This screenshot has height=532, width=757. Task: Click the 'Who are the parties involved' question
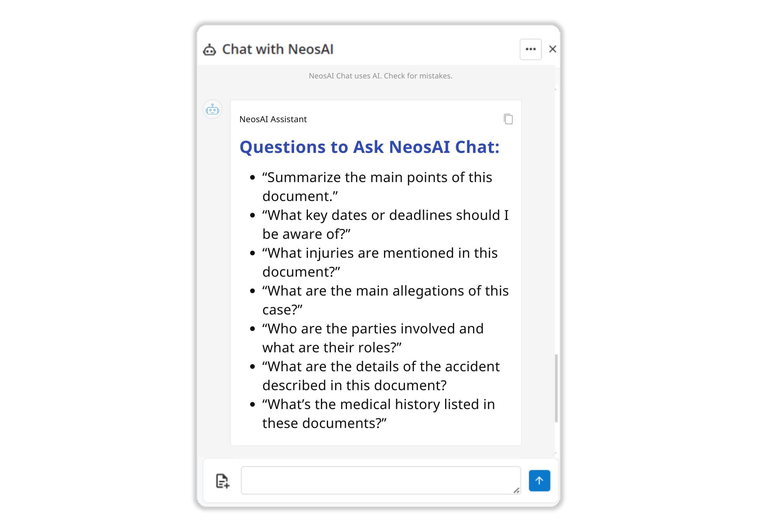(373, 338)
